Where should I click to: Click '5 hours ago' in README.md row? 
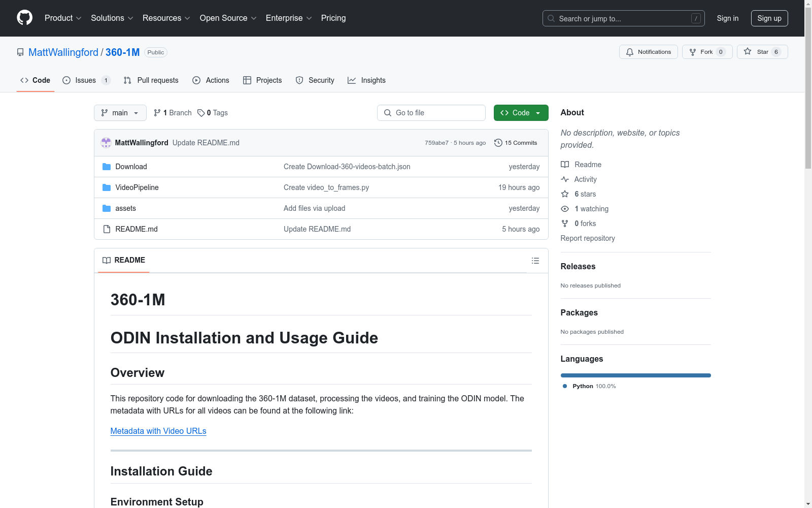click(521, 229)
